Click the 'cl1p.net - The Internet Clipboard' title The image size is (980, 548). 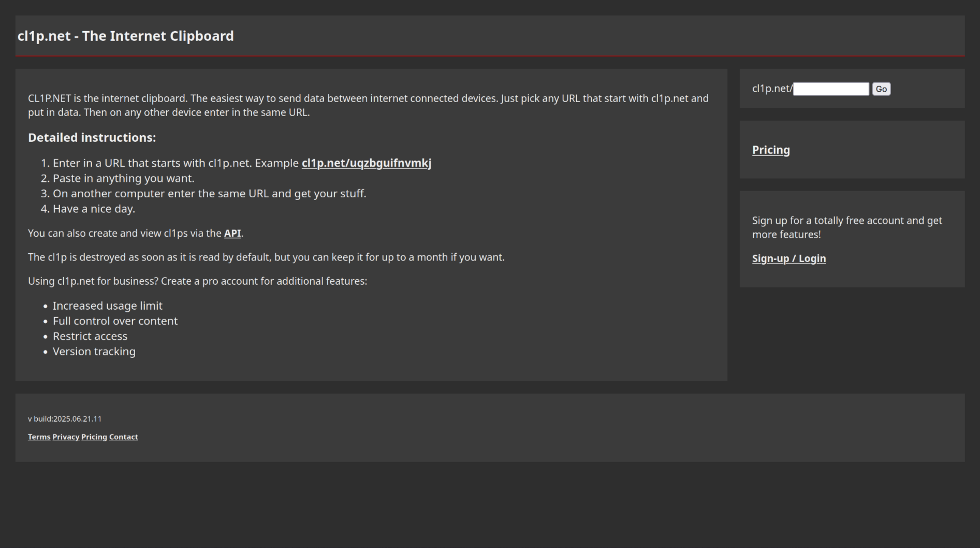pyautogui.click(x=125, y=36)
